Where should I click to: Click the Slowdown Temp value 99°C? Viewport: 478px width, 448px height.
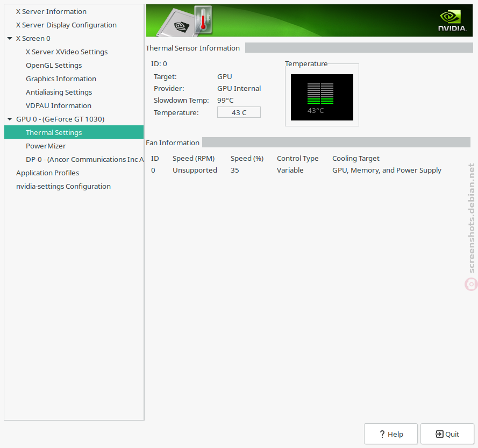point(225,101)
